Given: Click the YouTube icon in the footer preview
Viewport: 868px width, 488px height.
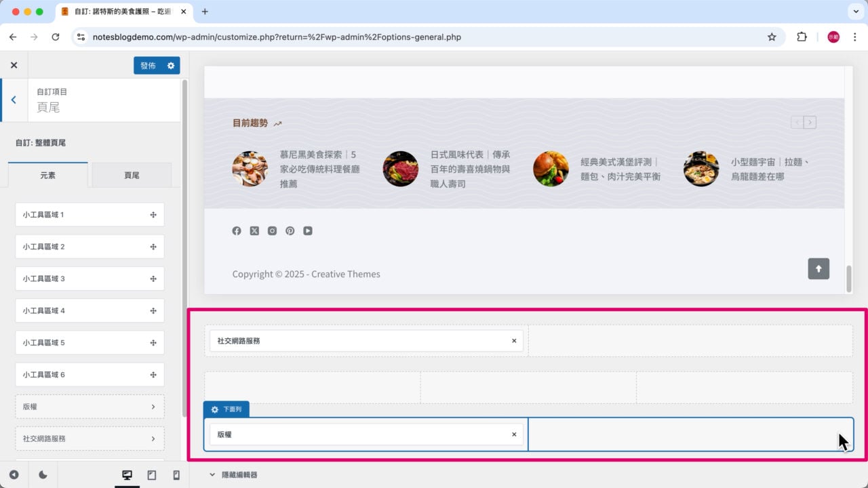Looking at the screenshot, I should point(308,230).
